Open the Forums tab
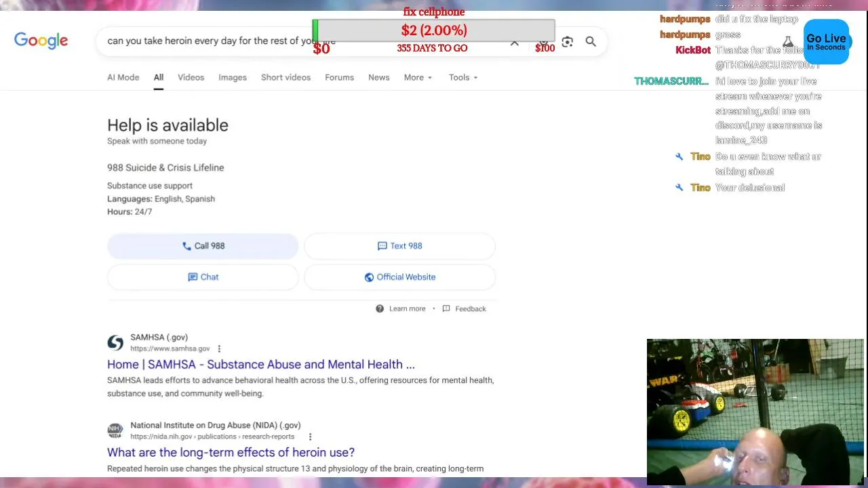The image size is (868, 488). [339, 77]
